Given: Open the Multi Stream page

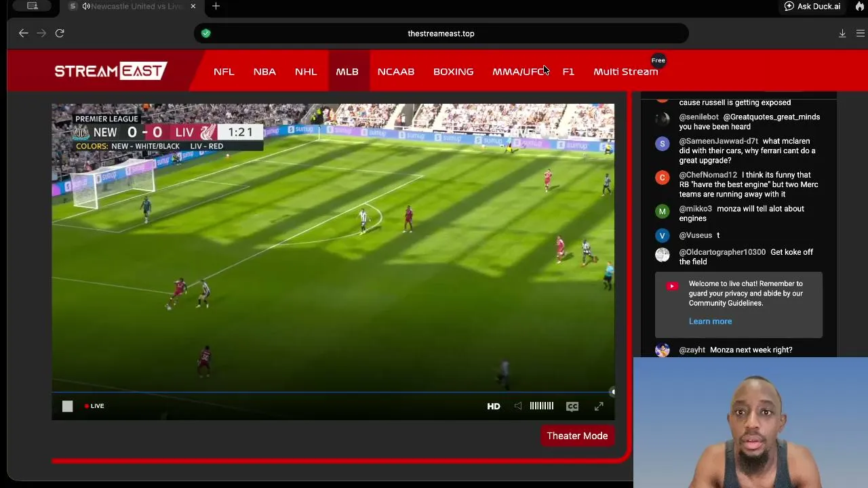Looking at the screenshot, I should 626,71.
